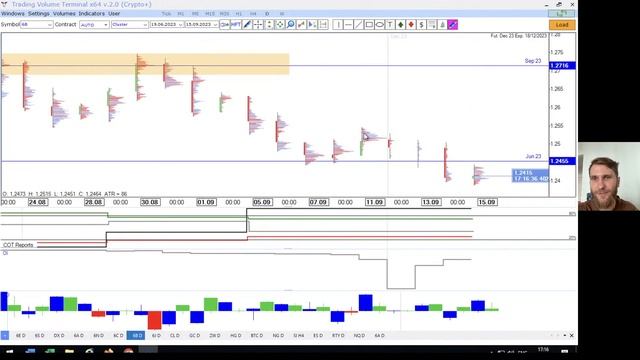Click the green diamond marker icon
Screen dimensions: 640x360
(x=401, y=24)
